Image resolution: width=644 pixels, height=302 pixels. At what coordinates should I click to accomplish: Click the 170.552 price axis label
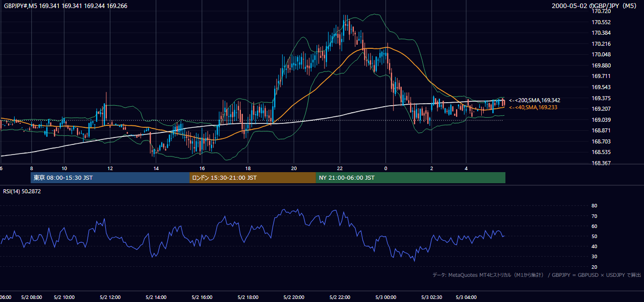point(601,22)
